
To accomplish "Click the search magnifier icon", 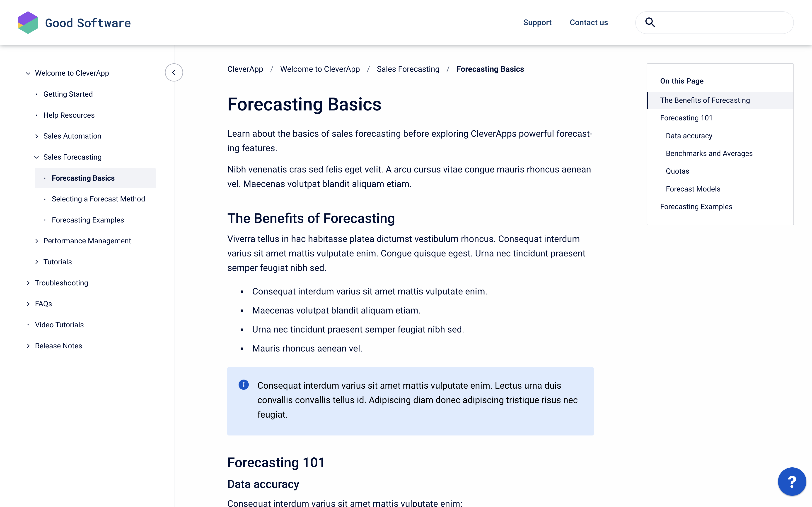I will coord(650,22).
